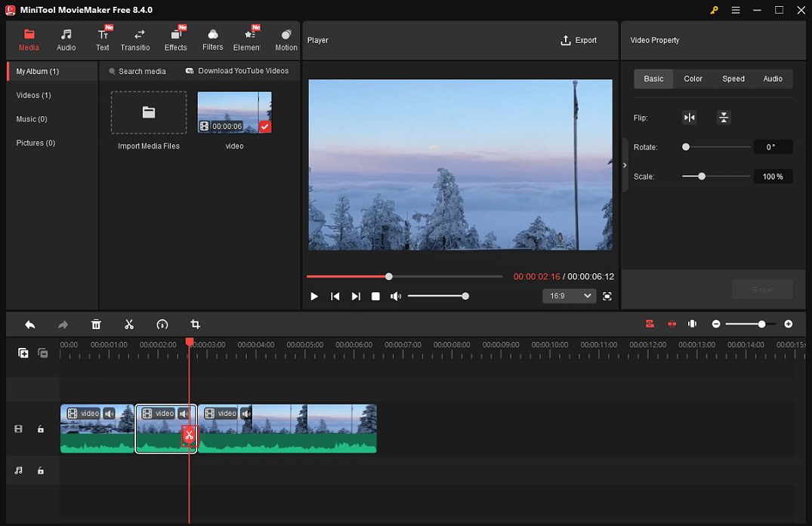Mute the player volume speaker icon
The height and width of the screenshot is (526, 812).
(396, 296)
